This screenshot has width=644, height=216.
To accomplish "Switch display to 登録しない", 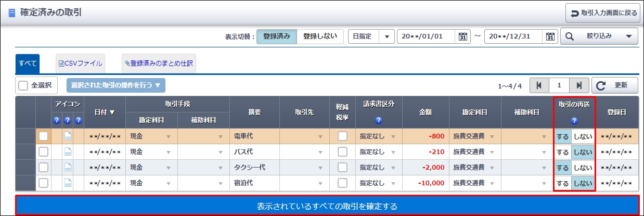I will pos(320,36).
